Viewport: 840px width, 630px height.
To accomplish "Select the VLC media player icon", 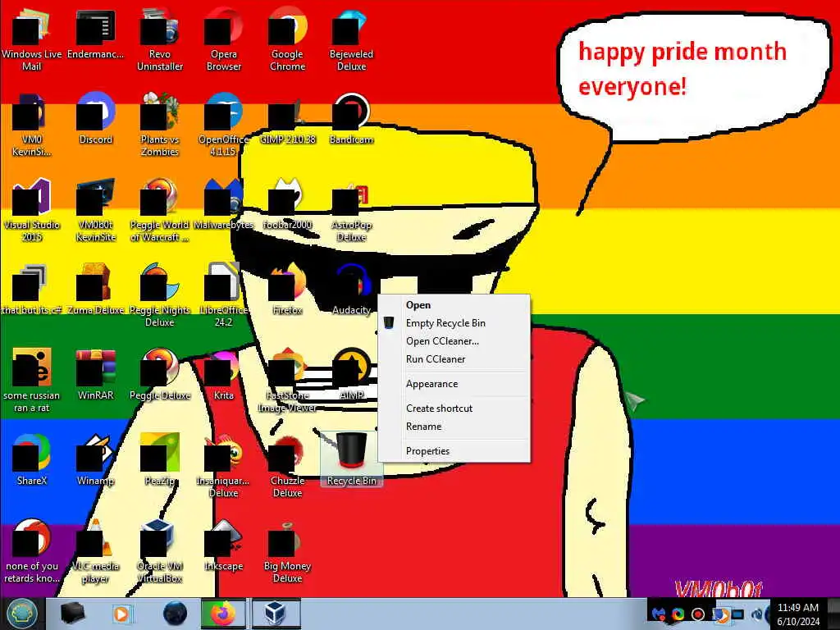I will point(95,550).
